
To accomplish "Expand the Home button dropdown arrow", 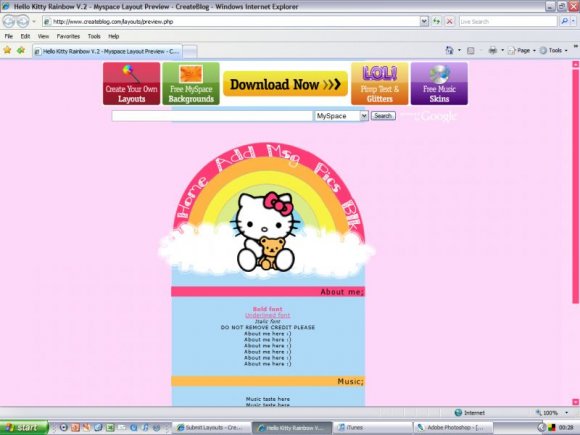I will [x=459, y=50].
